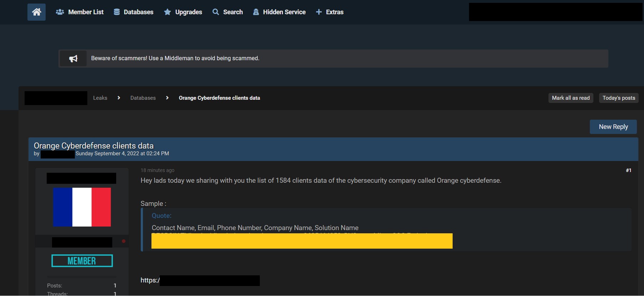The image size is (644, 296).
Task: Click the Extras plus icon
Action: pos(319,12)
